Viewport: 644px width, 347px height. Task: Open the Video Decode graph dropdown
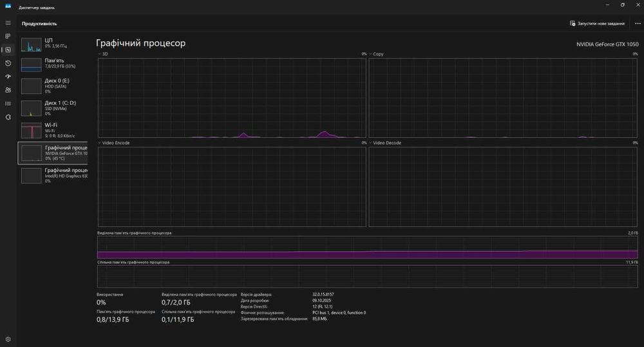371,143
